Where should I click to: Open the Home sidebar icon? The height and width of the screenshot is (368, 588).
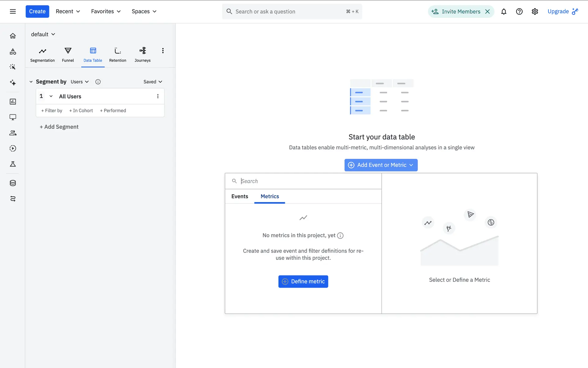point(13,36)
